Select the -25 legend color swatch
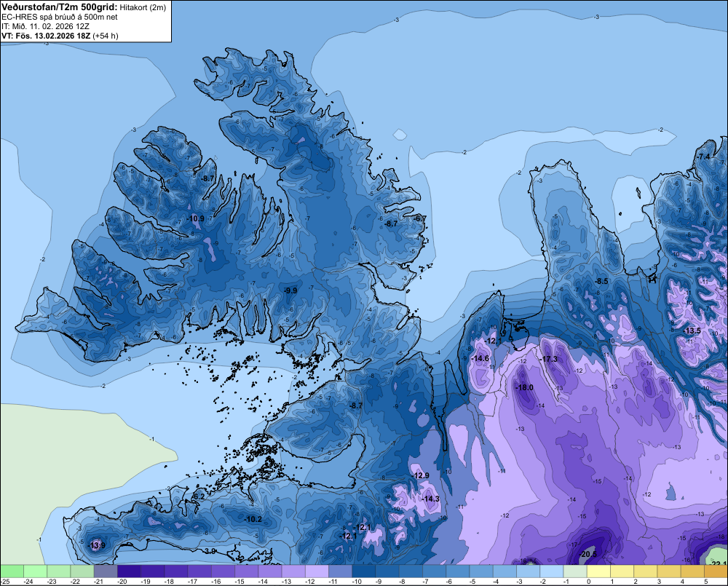The height and width of the screenshot is (586, 728). (12, 571)
